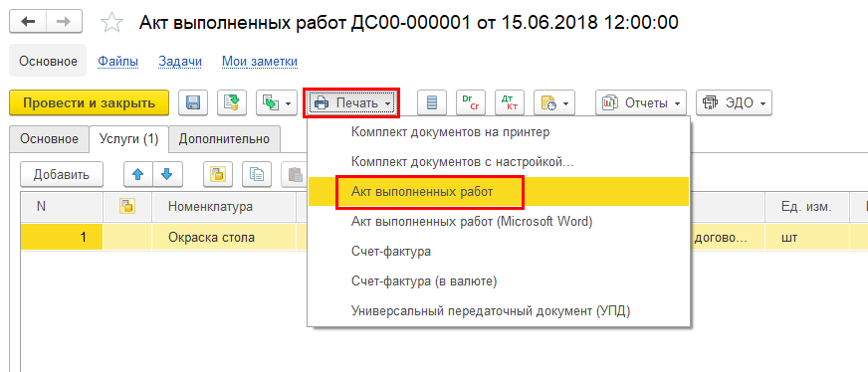
Task: Click Провести и закрыть button
Action: [89, 102]
